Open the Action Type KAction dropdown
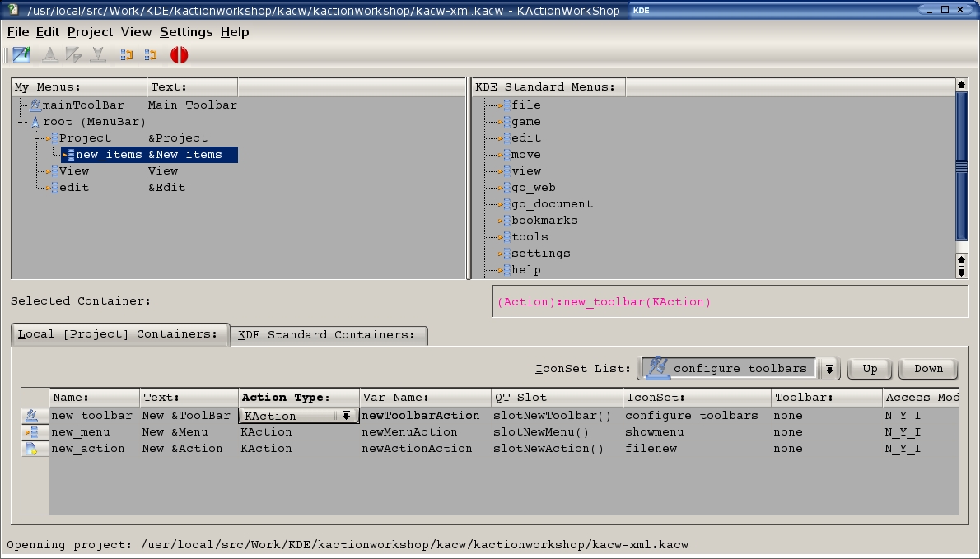Screen dimensions: 980x559 click(x=346, y=416)
